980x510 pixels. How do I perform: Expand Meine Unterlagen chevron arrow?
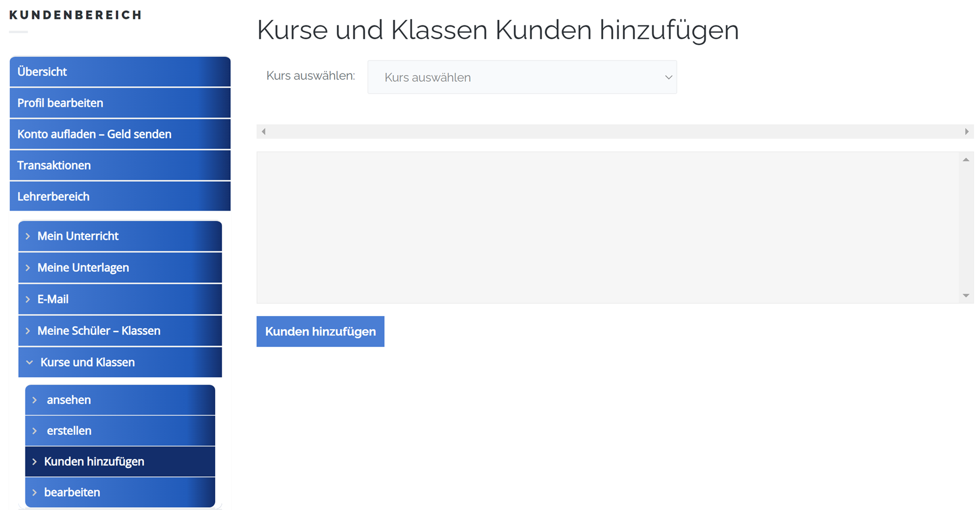click(28, 268)
